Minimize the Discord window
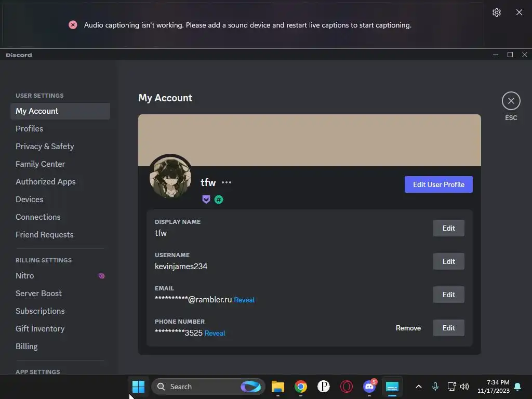The height and width of the screenshot is (399, 532). point(496,55)
